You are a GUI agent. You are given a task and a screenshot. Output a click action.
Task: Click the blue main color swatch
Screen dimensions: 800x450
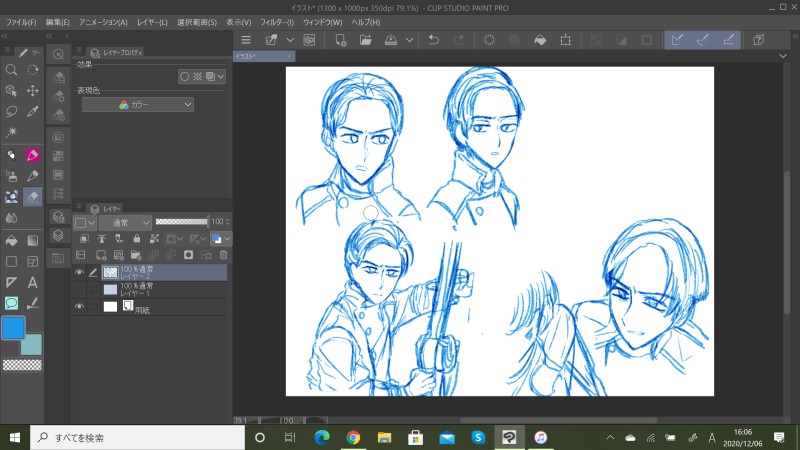click(14, 329)
